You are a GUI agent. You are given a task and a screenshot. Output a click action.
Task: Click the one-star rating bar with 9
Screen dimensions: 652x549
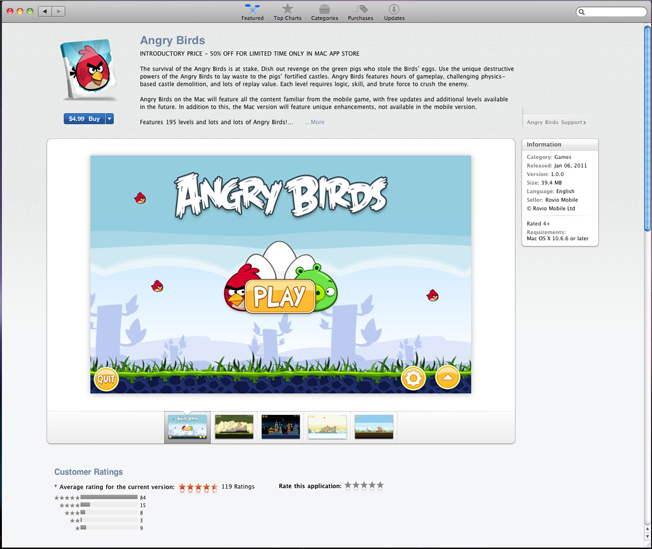coord(109,528)
